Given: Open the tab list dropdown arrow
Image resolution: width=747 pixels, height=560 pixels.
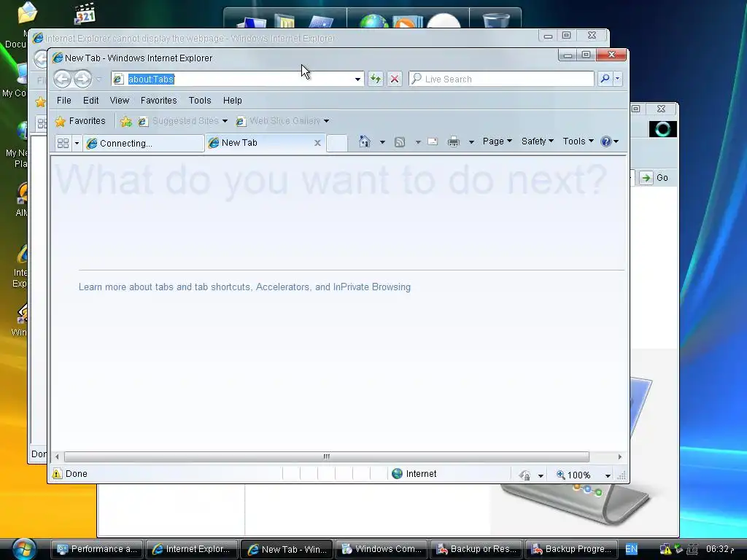Looking at the screenshot, I should click(x=77, y=143).
